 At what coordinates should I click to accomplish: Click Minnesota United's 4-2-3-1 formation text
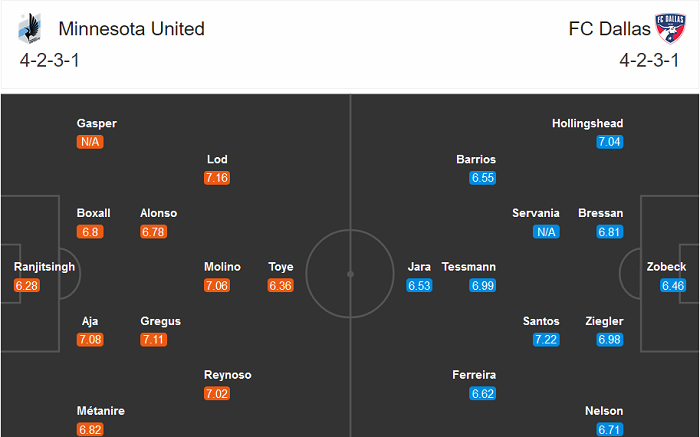pyautogui.click(x=50, y=59)
